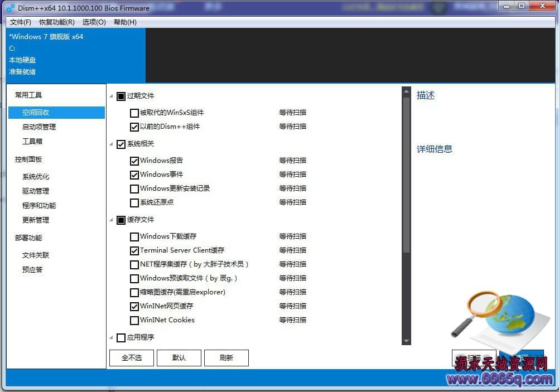Screen dimensions: 559x392
Task: Open 启动项管理 in the sidebar
Action: [39, 127]
